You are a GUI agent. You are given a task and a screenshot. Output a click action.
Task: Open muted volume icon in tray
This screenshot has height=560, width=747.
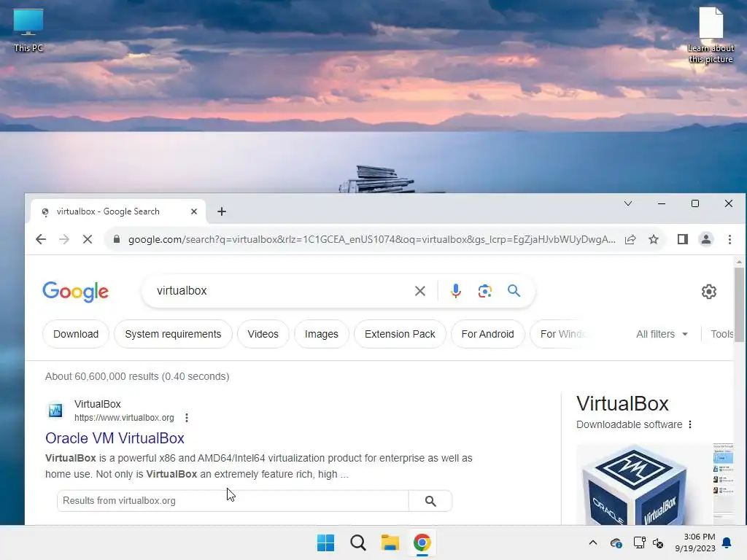[658, 542]
